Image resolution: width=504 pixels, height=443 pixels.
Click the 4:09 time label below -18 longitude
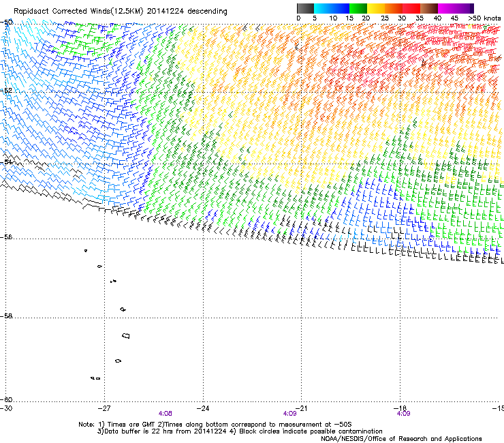tap(403, 414)
